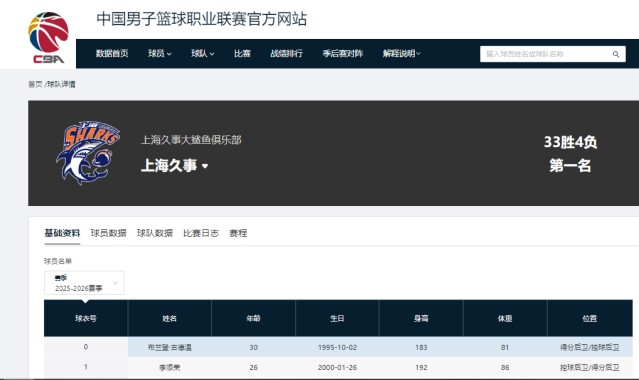Click the 球员名单 section label
The height and width of the screenshot is (380, 639).
coord(58,261)
